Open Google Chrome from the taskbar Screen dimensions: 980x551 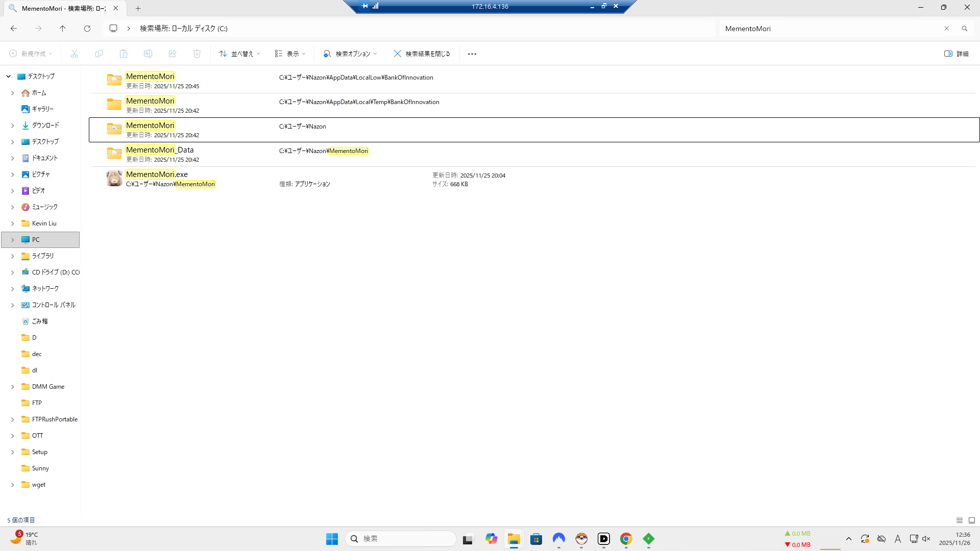(626, 539)
